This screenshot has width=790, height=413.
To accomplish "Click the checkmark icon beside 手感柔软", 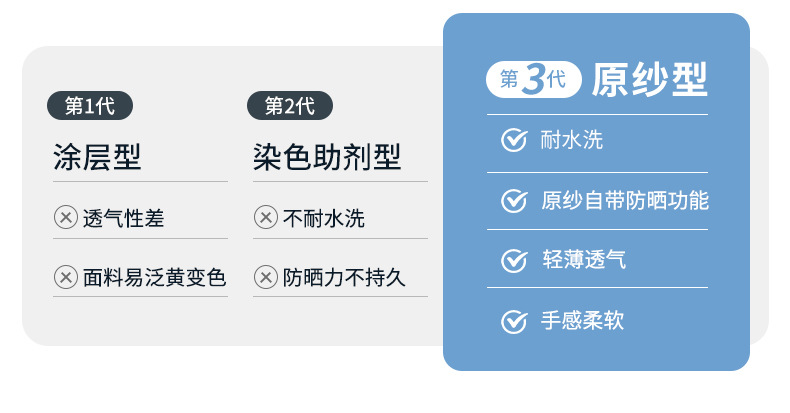I will [x=514, y=321].
